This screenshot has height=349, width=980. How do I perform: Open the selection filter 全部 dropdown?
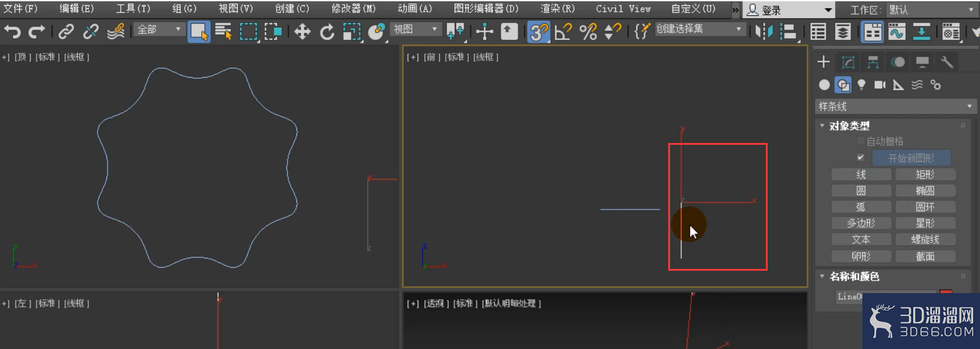159,29
